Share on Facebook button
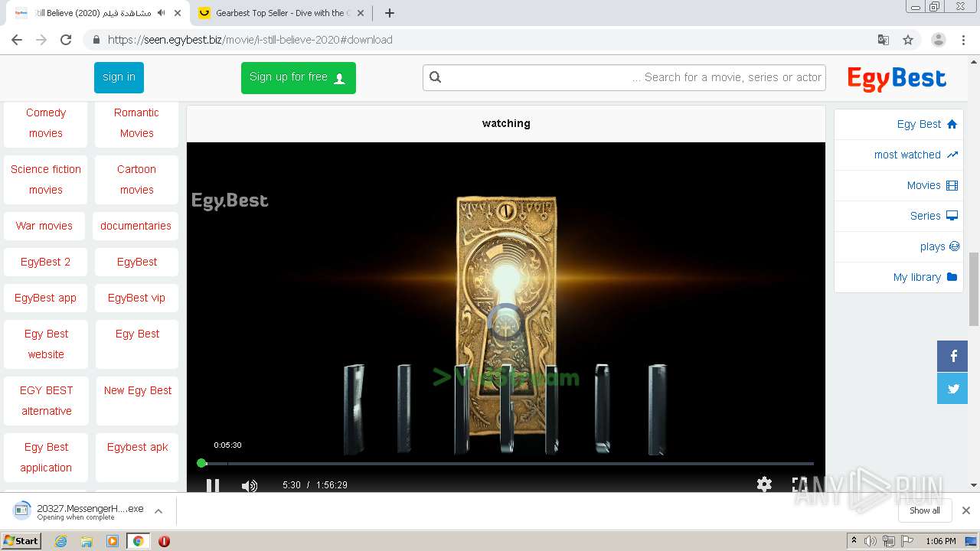Screen dimensions: 980x551 953,356
